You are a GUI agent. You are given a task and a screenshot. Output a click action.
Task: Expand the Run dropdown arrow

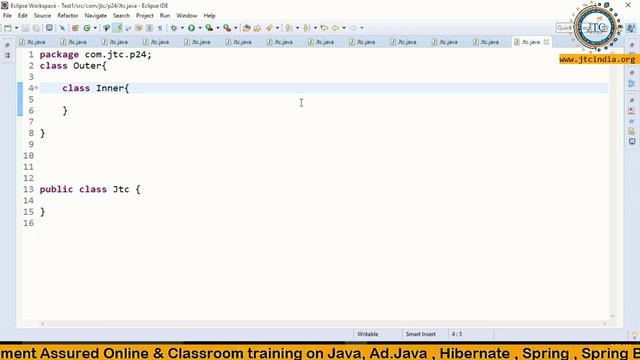point(200,28)
